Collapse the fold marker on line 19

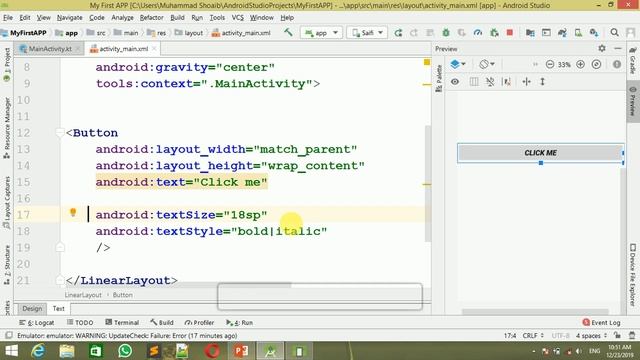60,247
